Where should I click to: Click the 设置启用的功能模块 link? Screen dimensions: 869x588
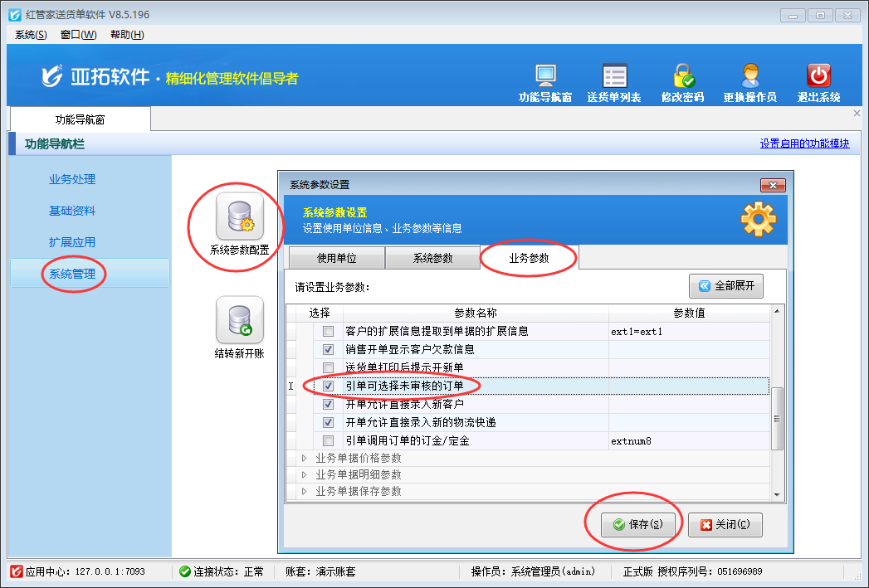(804, 143)
